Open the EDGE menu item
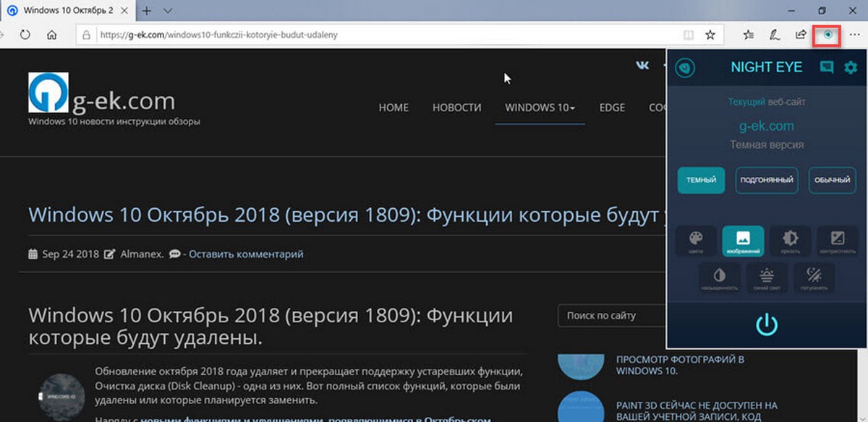The height and width of the screenshot is (422, 868). (612, 107)
